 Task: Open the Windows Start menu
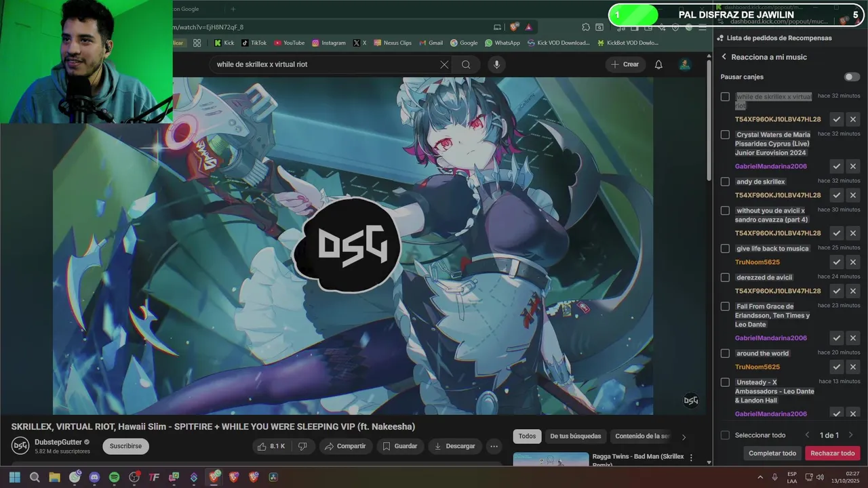[15, 477]
